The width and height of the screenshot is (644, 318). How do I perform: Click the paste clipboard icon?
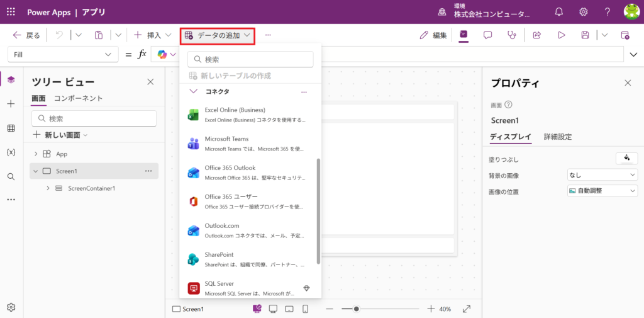99,35
